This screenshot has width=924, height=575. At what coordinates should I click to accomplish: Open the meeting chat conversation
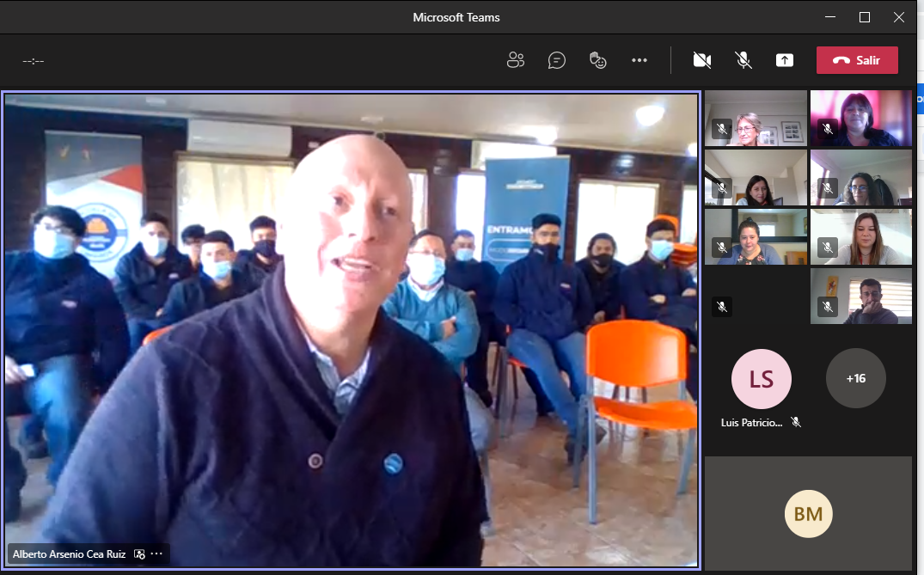pos(557,60)
